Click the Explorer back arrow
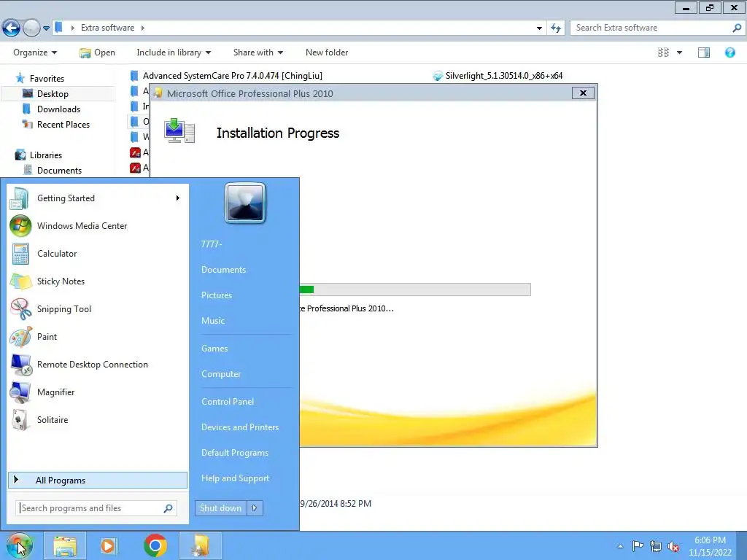Screen dimensions: 747x560 coord(12,28)
